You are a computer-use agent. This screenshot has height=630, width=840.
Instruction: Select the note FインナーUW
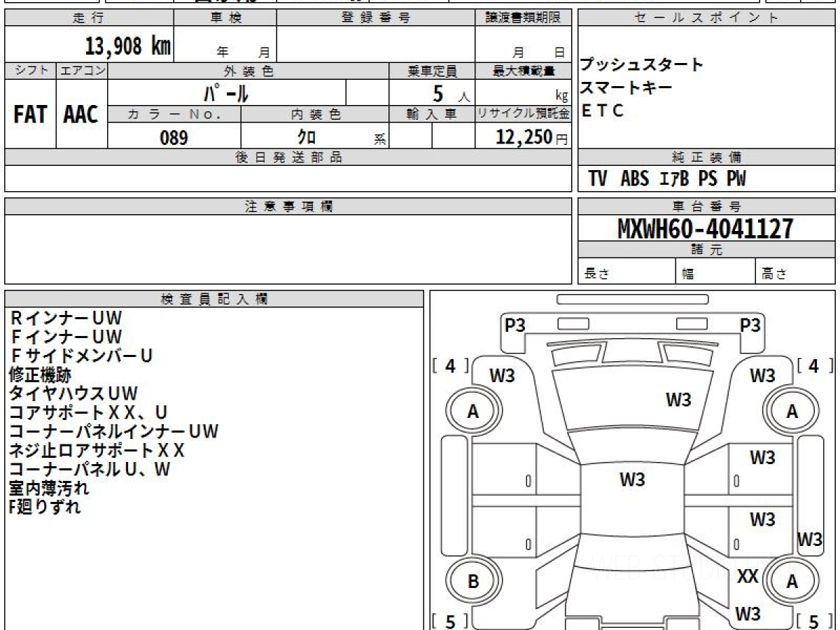[x=66, y=337]
